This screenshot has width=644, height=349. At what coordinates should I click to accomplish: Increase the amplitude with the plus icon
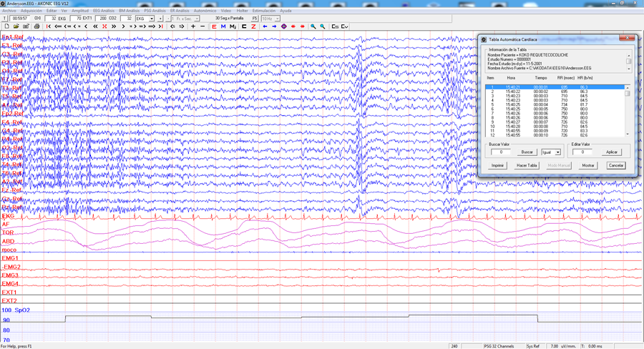(x=193, y=26)
